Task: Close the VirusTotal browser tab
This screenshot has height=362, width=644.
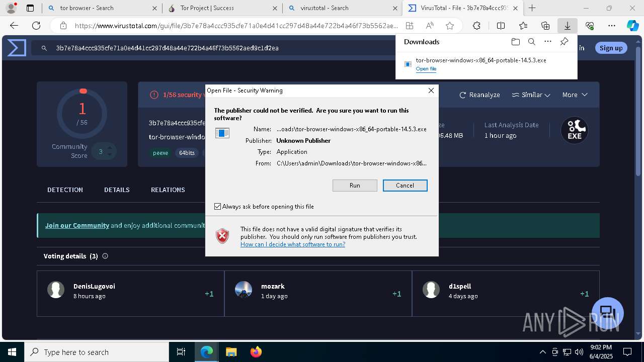Action: (x=515, y=8)
